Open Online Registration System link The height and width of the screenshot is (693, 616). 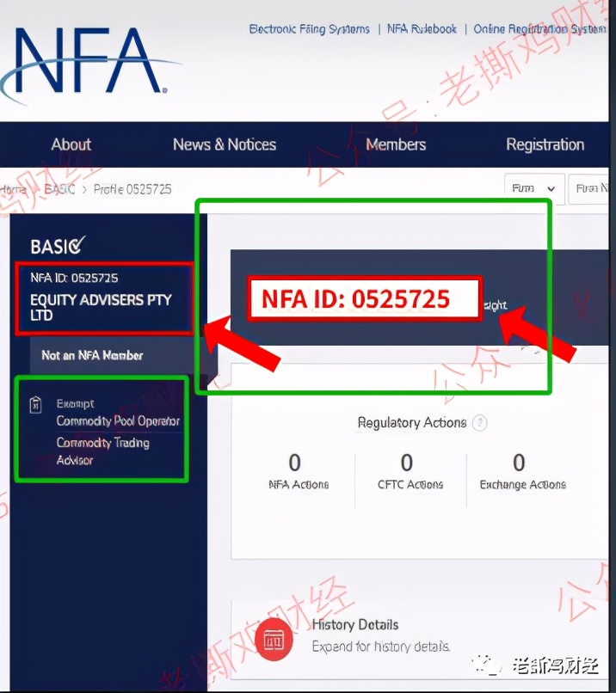[539, 29]
